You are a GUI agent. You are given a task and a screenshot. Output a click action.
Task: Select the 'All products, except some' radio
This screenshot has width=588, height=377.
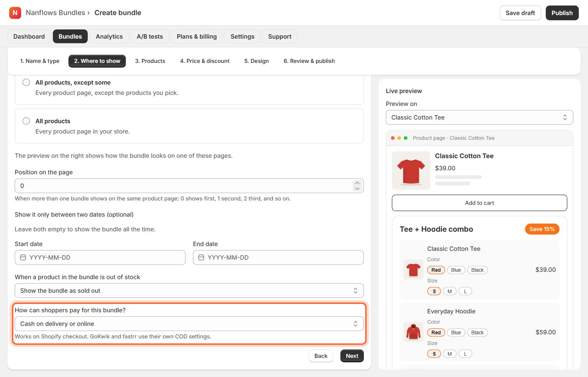point(26,82)
